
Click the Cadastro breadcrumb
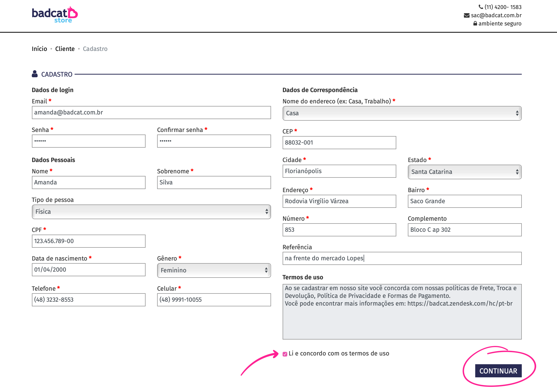click(x=95, y=49)
